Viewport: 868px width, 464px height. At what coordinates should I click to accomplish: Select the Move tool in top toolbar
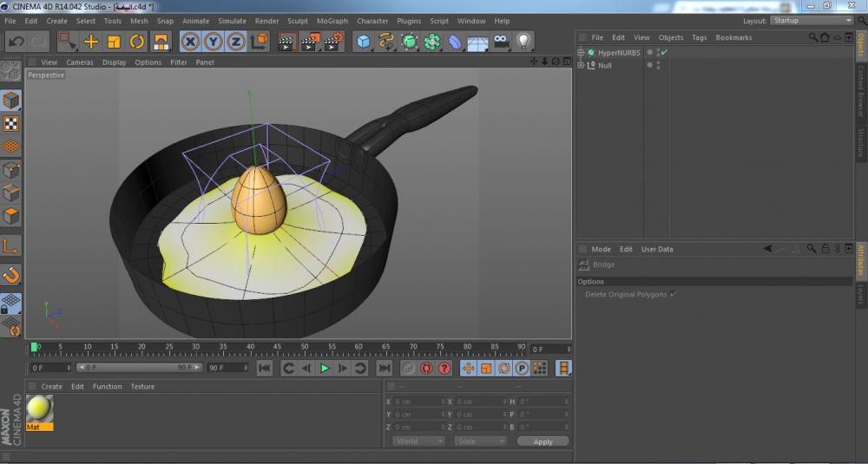point(91,42)
